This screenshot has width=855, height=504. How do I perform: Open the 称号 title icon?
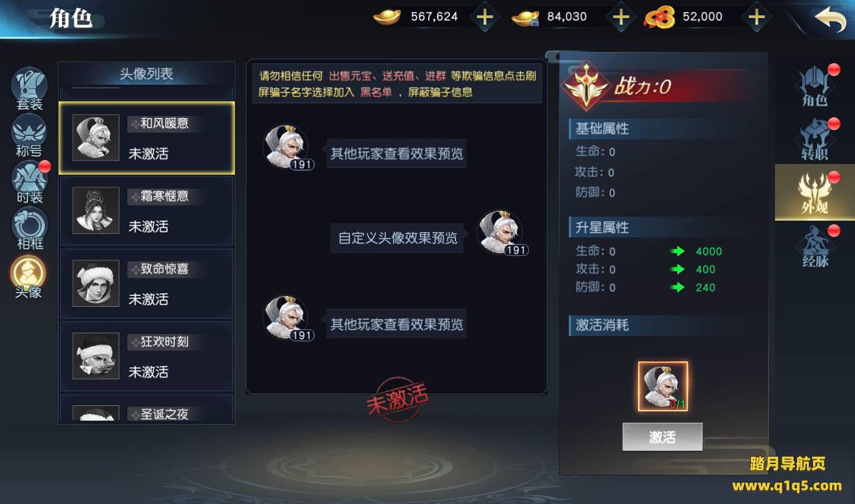[29, 135]
